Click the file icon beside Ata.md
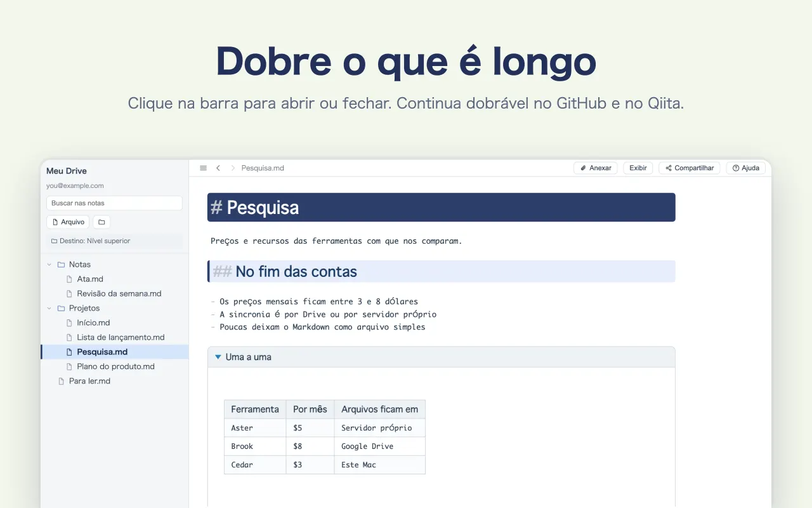Viewport: 812px width, 508px height. pos(70,279)
